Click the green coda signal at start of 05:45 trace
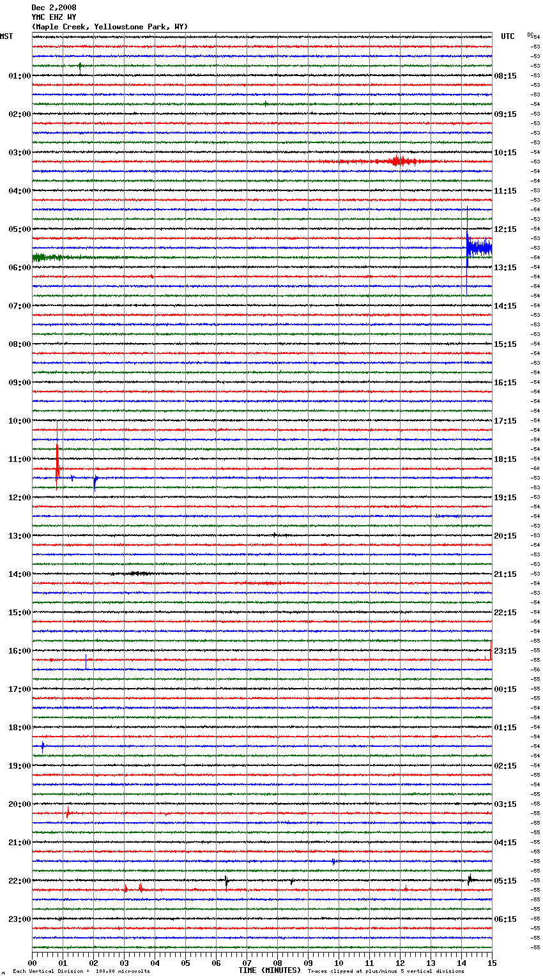This screenshot has height=980, width=543. tap(47, 257)
